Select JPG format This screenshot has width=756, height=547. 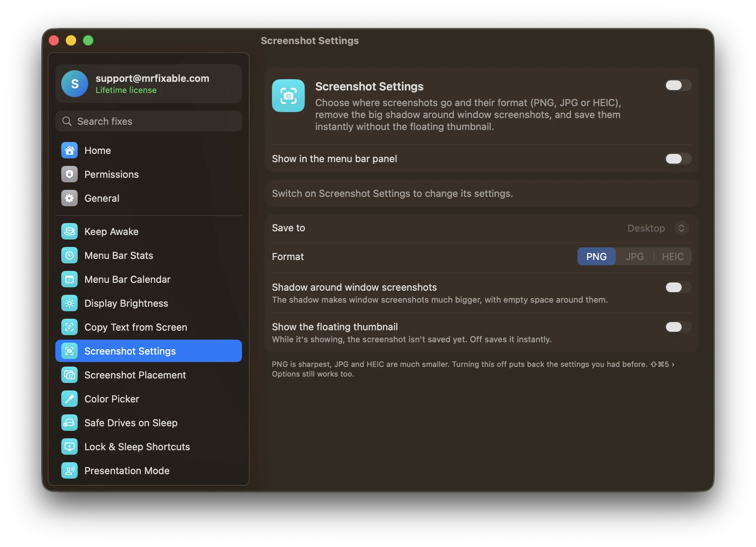[635, 256]
